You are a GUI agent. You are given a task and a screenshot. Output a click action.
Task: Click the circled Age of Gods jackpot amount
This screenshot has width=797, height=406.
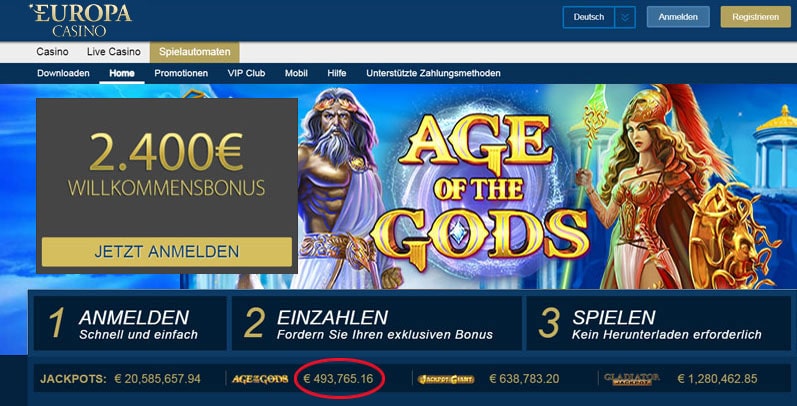click(x=338, y=379)
